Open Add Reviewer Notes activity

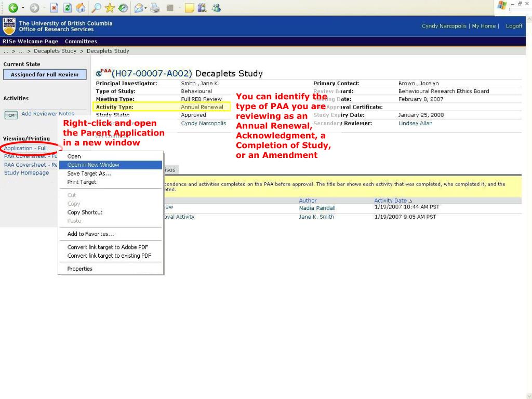point(47,114)
